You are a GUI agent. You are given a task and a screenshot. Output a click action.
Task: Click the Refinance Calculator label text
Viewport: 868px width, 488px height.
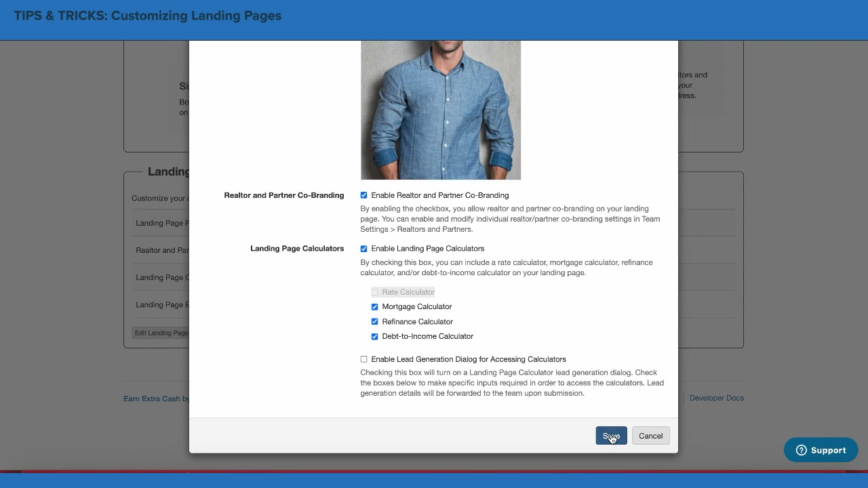click(x=417, y=322)
